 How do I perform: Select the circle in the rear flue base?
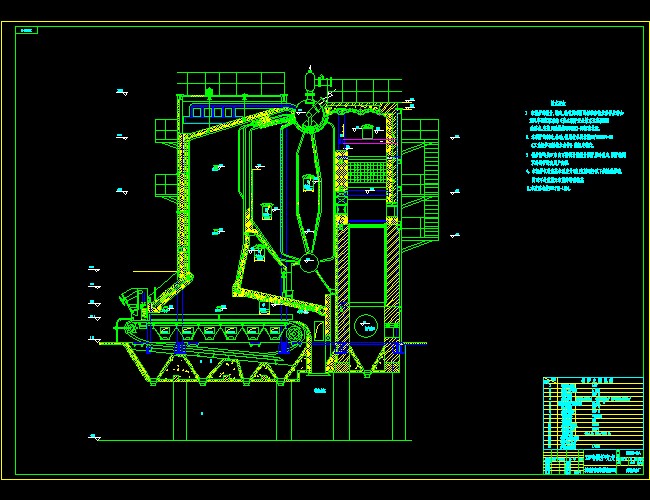(x=366, y=326)
